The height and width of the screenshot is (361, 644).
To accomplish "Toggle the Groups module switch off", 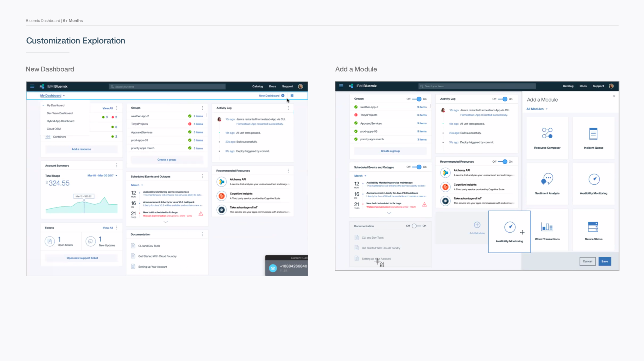I will coord(417,99).
